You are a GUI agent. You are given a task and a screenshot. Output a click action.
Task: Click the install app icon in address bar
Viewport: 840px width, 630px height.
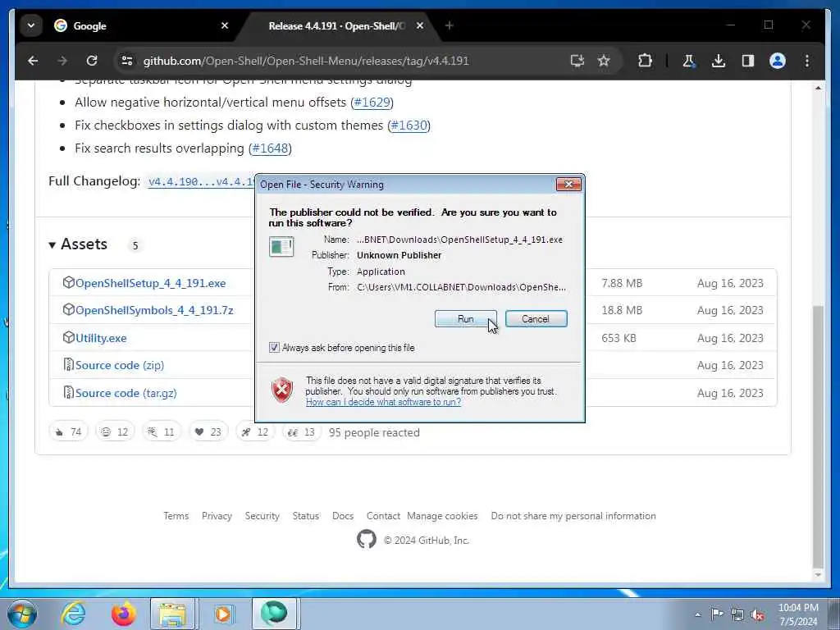577,61
